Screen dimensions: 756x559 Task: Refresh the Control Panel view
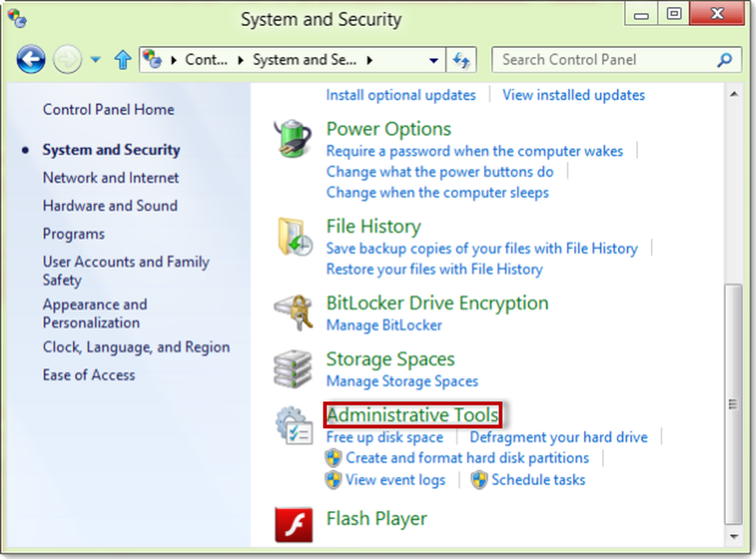[463, 60]
